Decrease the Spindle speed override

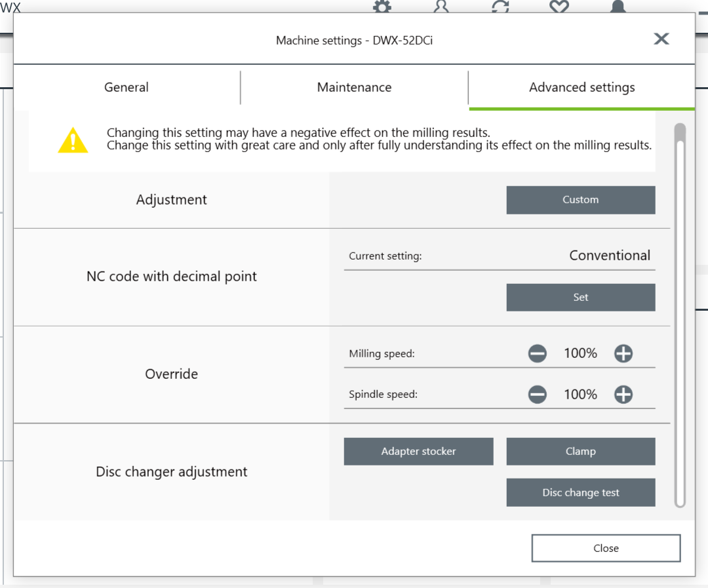click(538, 394)
